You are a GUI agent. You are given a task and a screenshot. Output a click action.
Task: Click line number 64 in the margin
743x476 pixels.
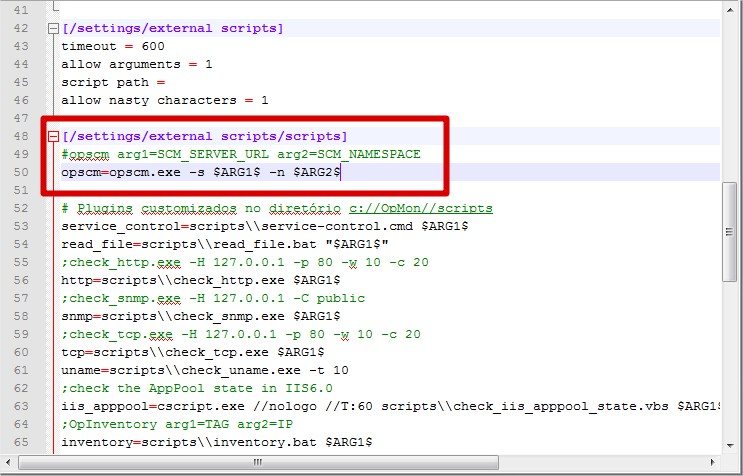pyautogui.click(x=21, y=424)
